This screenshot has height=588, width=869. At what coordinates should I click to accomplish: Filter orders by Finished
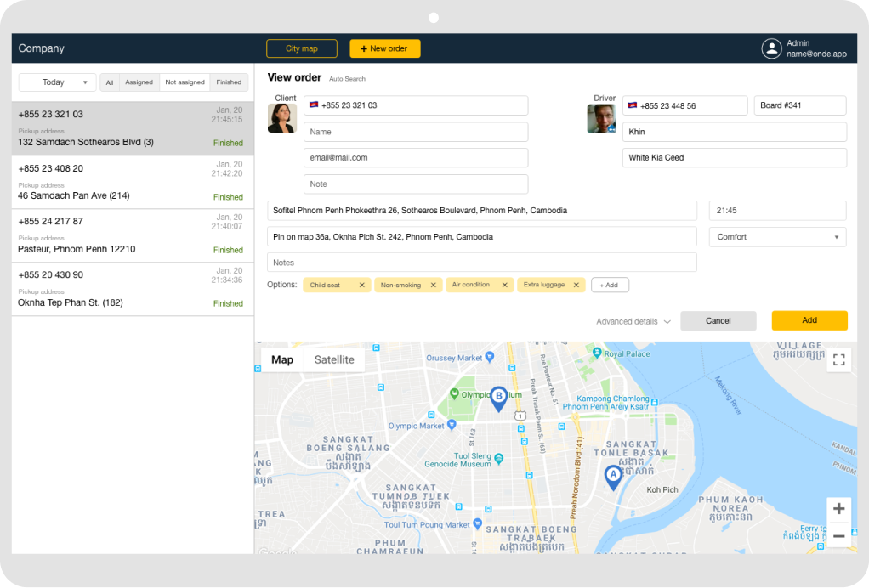point(229,82)
